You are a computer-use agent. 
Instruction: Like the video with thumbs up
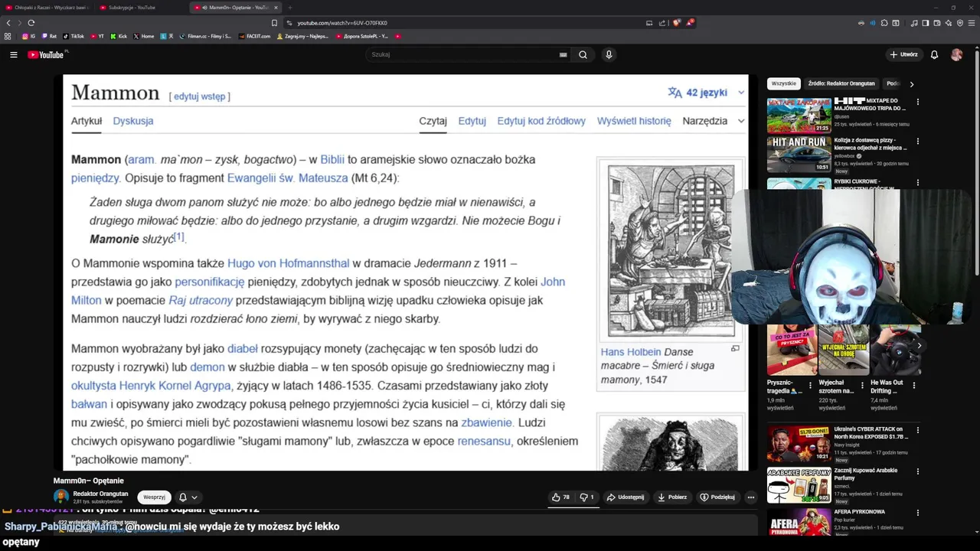(x=561, y=497)
